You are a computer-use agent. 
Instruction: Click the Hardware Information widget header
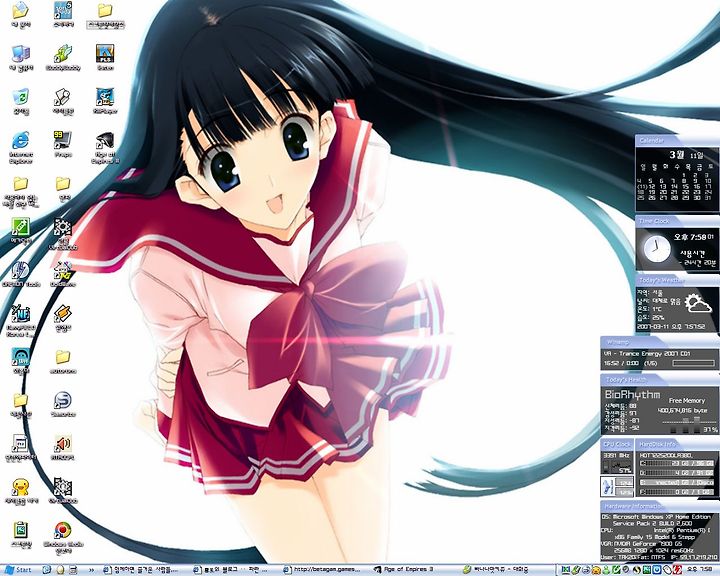(660, 506)
